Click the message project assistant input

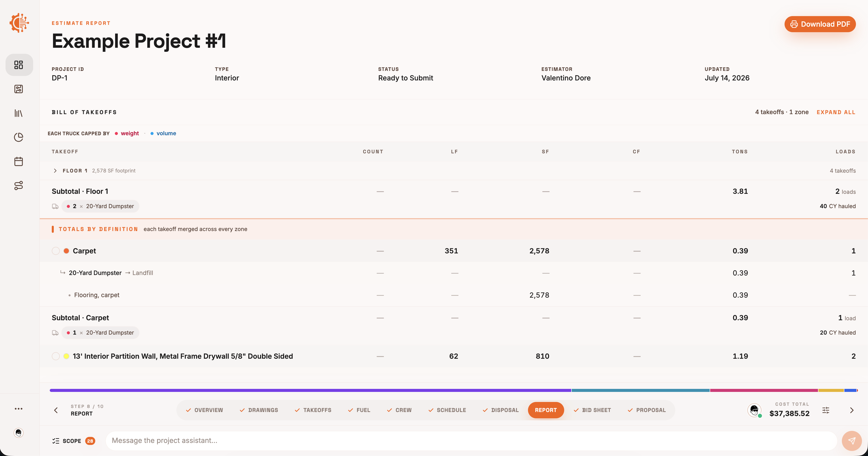pyautogui.click(x=472, y=441)
